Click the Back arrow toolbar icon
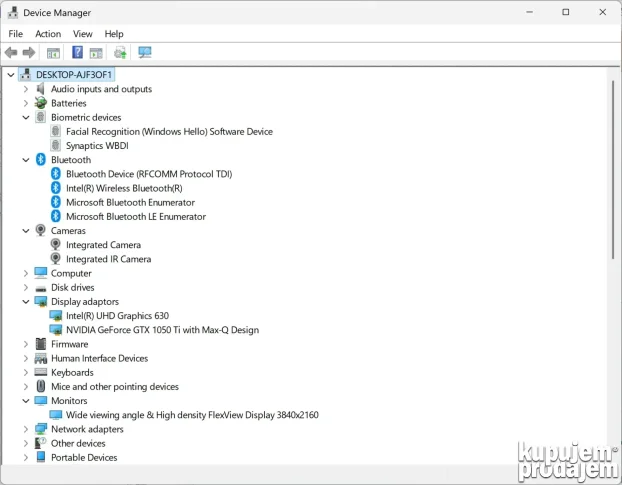The height and width of the screenshot is (485, 622). (11, 52)
